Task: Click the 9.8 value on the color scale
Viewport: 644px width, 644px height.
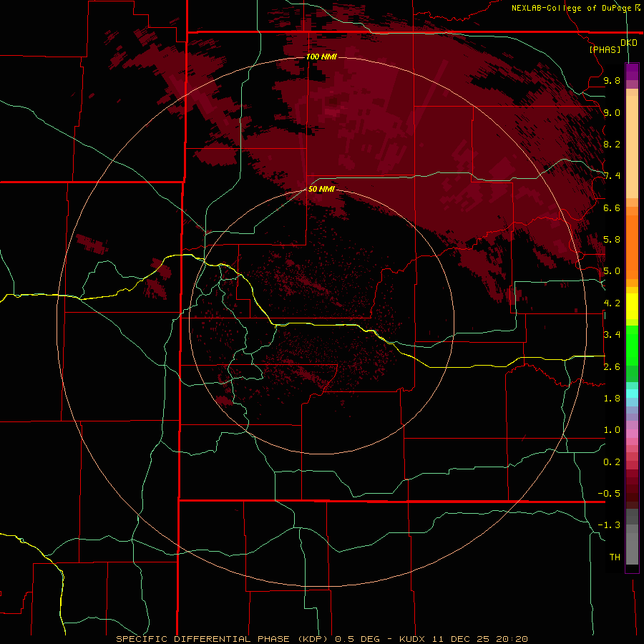Action: [x=612, y=80]
